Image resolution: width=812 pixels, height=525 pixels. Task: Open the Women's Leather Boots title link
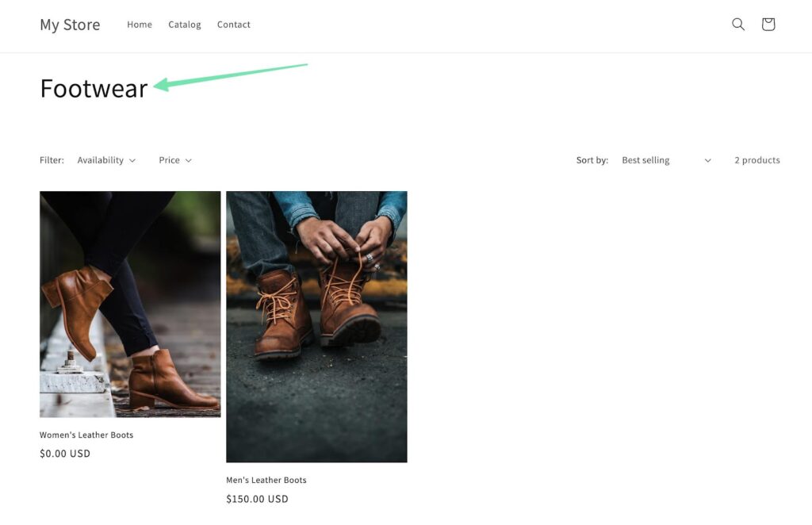coord(86,435)
